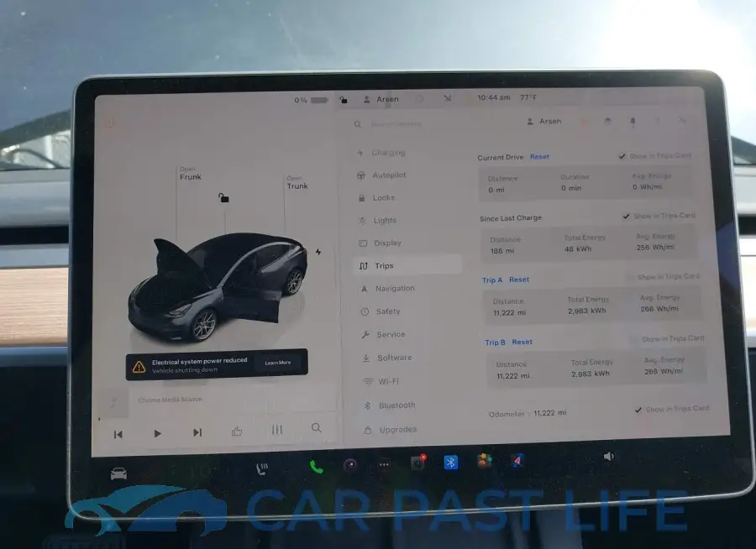Open the Display settings menu
This screenshot has width=756, height=549.
click(381, 243)
